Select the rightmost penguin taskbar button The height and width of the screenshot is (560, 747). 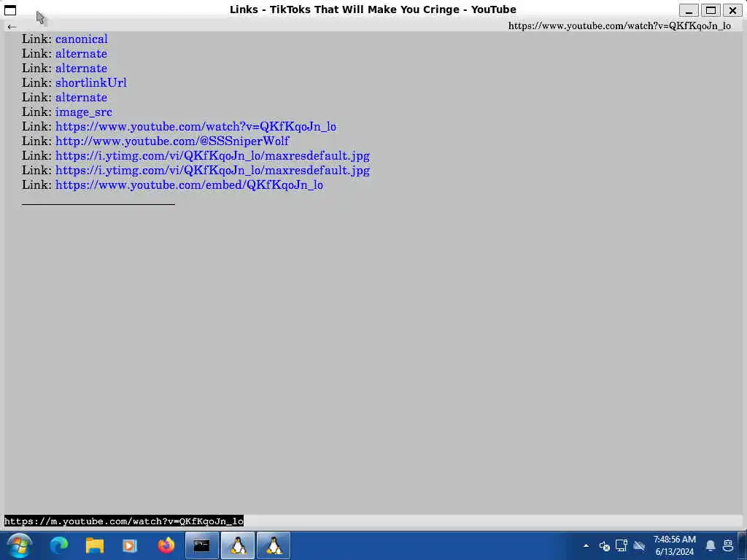pyautogui.click(x=274, y=545)
